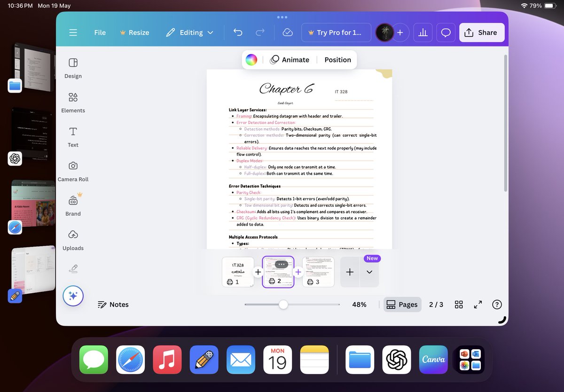Open the Resize option
This screenshot has width=564, height=392.
pos(134,32)
